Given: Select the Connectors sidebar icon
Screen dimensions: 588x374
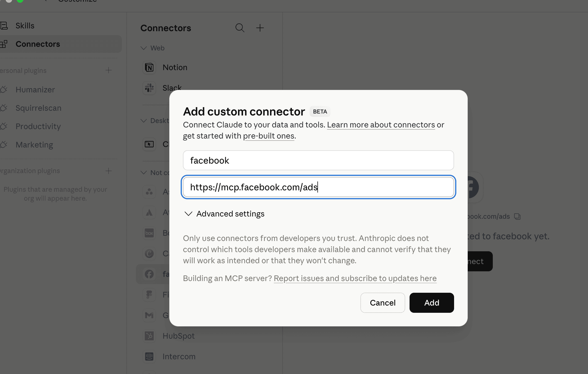Looking at the screenshot, I should 4,44.
